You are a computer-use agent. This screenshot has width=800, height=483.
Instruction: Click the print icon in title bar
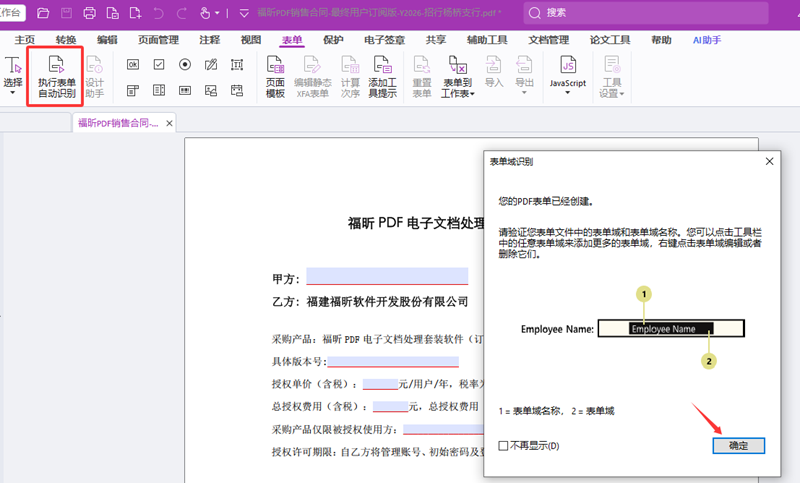(x=89, y=13)
